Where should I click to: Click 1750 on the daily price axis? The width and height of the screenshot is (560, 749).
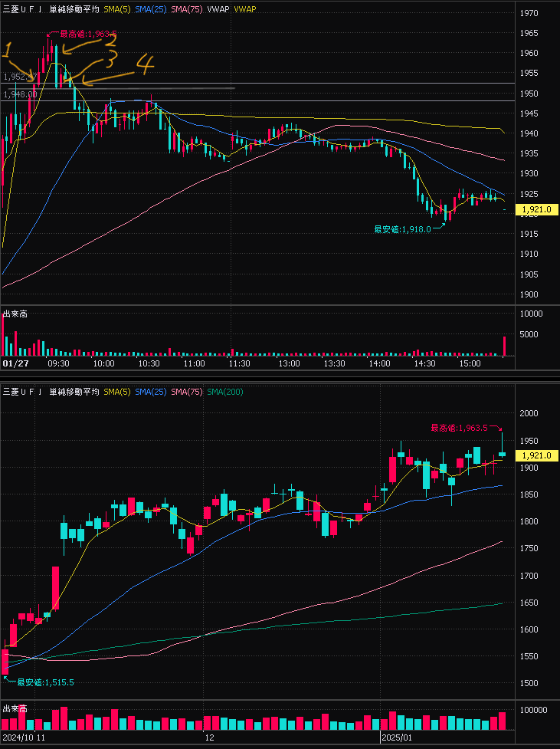click(x=529, y=548)
